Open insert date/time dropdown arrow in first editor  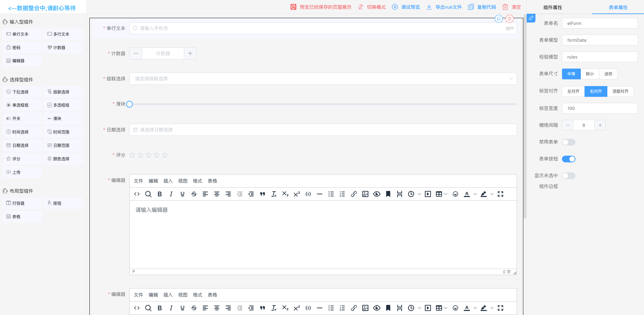tap(419, 194)
